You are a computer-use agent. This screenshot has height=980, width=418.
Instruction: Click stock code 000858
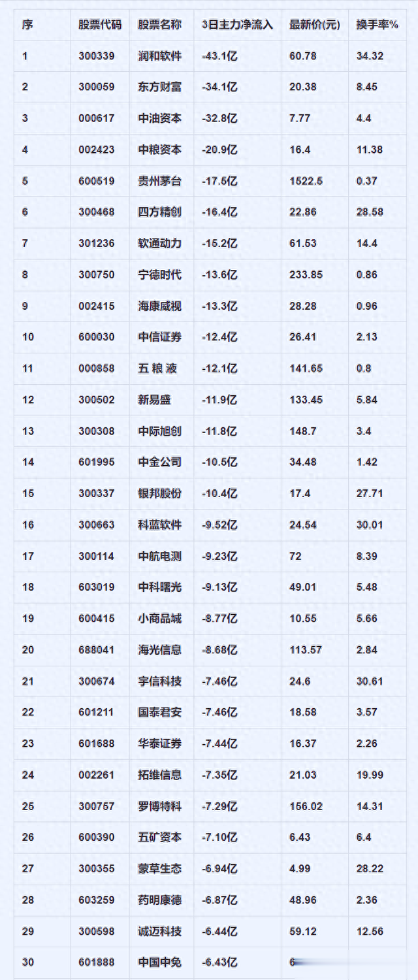[x=96, y=368]
